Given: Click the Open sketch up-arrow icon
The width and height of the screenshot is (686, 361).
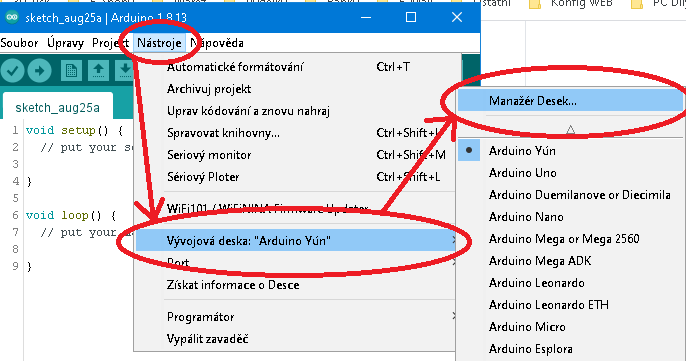Looking at the screenshot, I should [98, 70].
